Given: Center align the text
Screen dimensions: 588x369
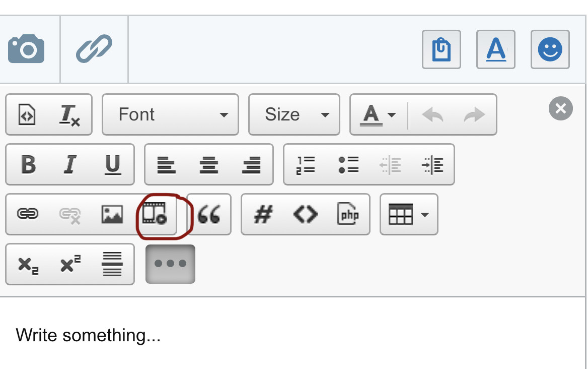Looking at the screenshot, I should coord(209,165).
